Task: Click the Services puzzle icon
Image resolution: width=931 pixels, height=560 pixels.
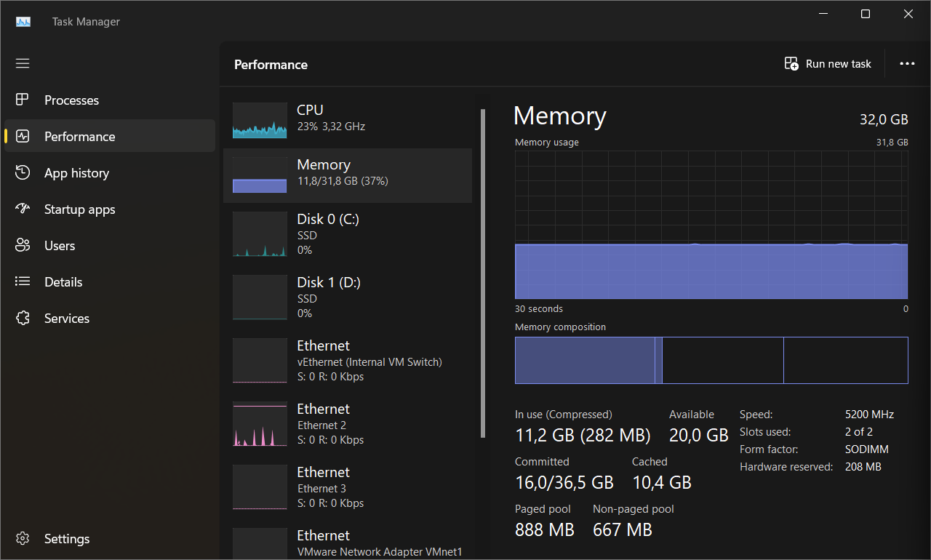Action: (x=23, y=319)
